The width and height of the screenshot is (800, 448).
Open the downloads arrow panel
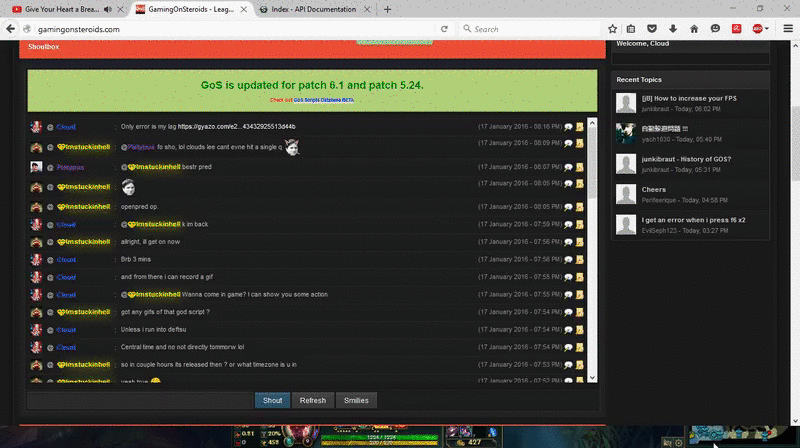click(673, 29)
